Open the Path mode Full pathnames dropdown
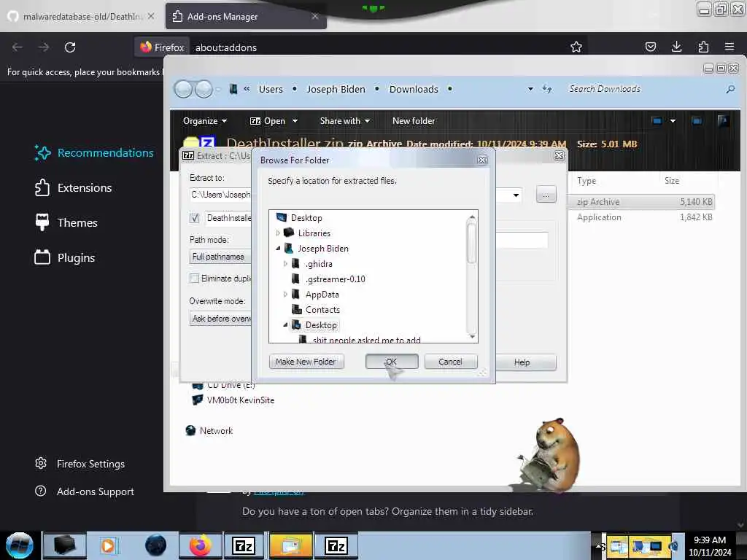The image size is (747, 560). tap(220, 257)
